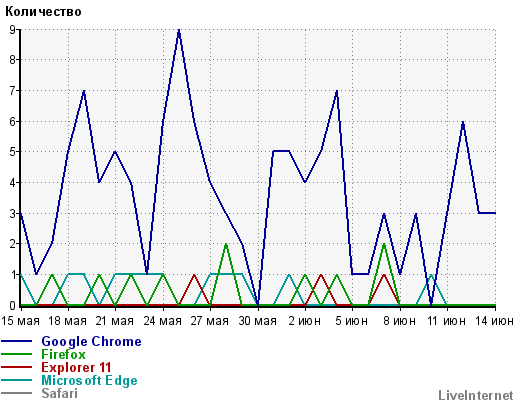520x405 pixels.
Task: Click the blue Google Chrome legend line
Action: [x=17, y=341]
